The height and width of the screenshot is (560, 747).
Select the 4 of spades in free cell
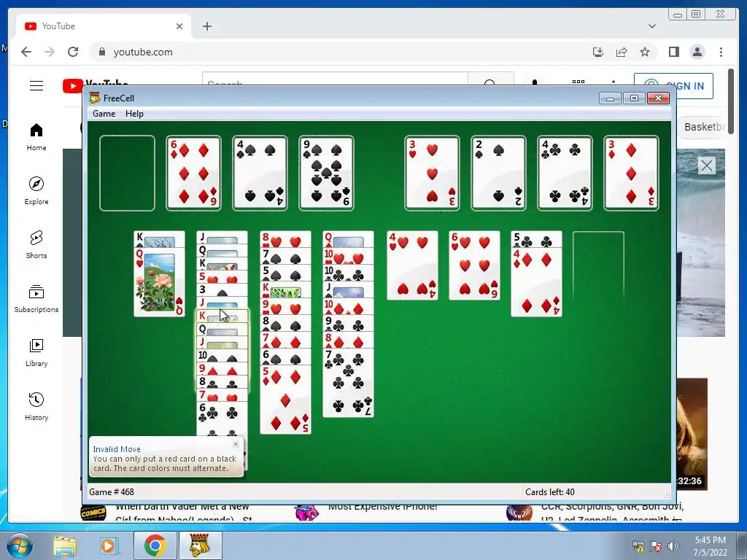pos(260,173)
